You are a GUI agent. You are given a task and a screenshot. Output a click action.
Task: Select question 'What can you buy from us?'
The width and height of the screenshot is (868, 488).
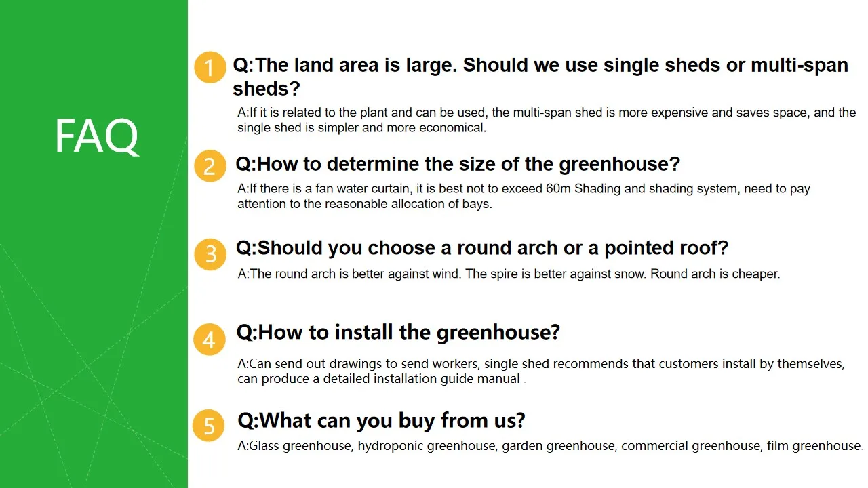[381, 420]
